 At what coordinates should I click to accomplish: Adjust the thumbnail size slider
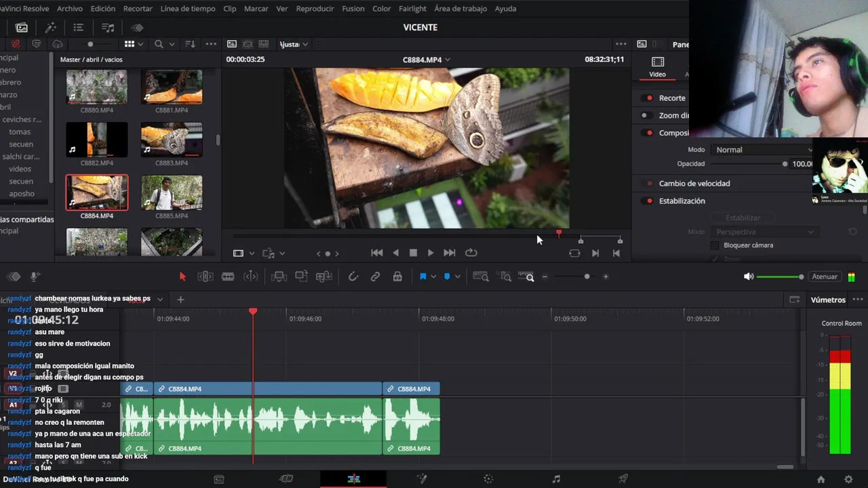[90, 44]
